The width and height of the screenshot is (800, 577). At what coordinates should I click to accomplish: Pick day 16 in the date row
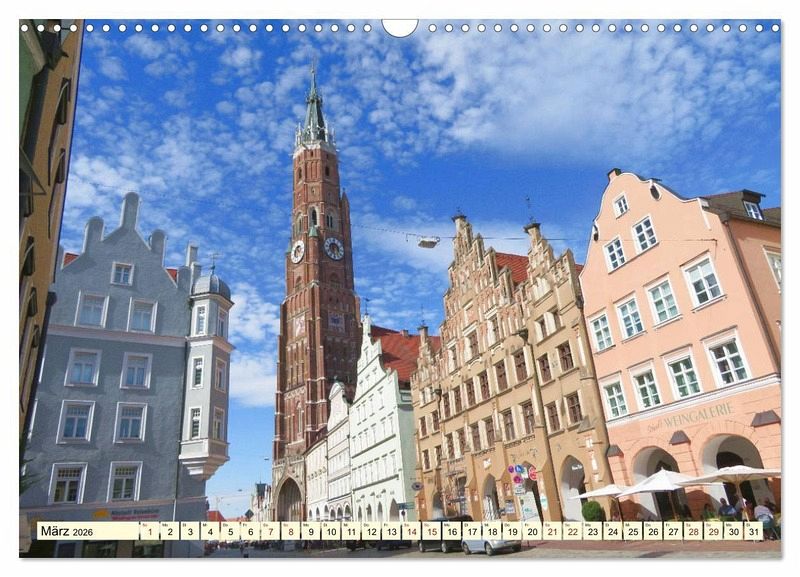coord(451,531)
